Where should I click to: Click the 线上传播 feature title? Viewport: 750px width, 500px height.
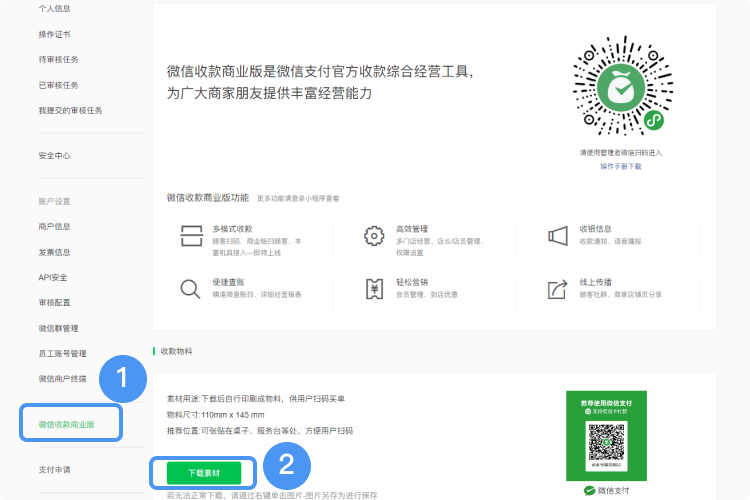[x=596, y=282]
